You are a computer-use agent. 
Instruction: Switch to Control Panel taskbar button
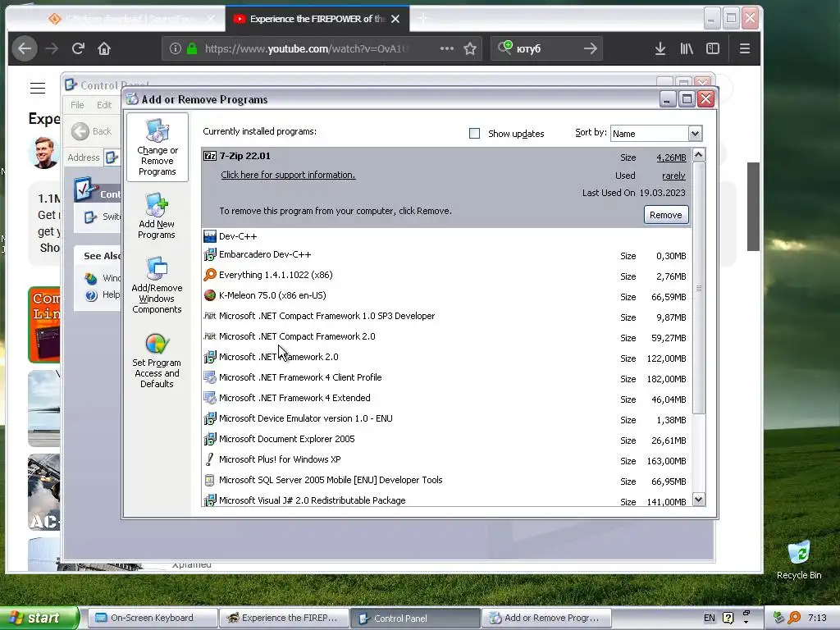(x=415, y=618)
